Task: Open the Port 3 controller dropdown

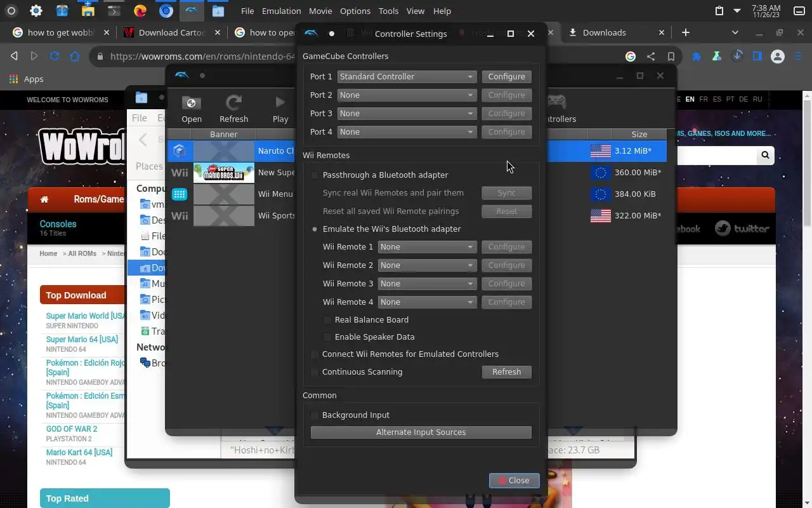Action: click(407, 113)
